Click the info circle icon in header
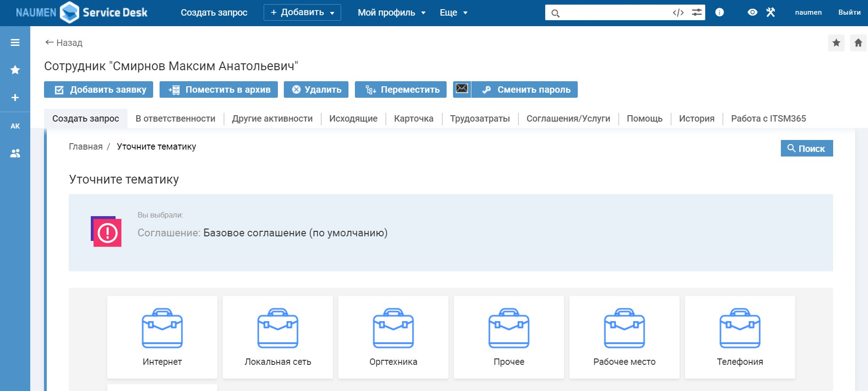This screenshot has height=391, width=868. [x=719, y=12]
